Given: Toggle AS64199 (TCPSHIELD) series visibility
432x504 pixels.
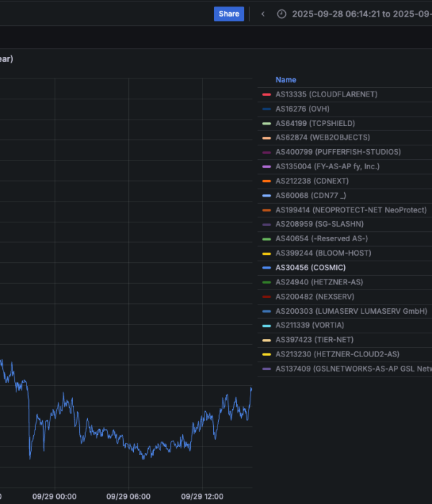Looking at the screenshot, I should click(315, 123).
